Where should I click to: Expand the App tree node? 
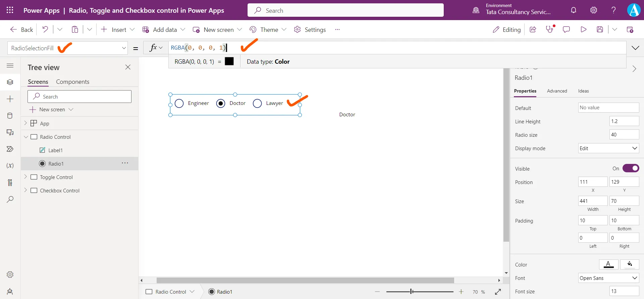tap(25, 123)
